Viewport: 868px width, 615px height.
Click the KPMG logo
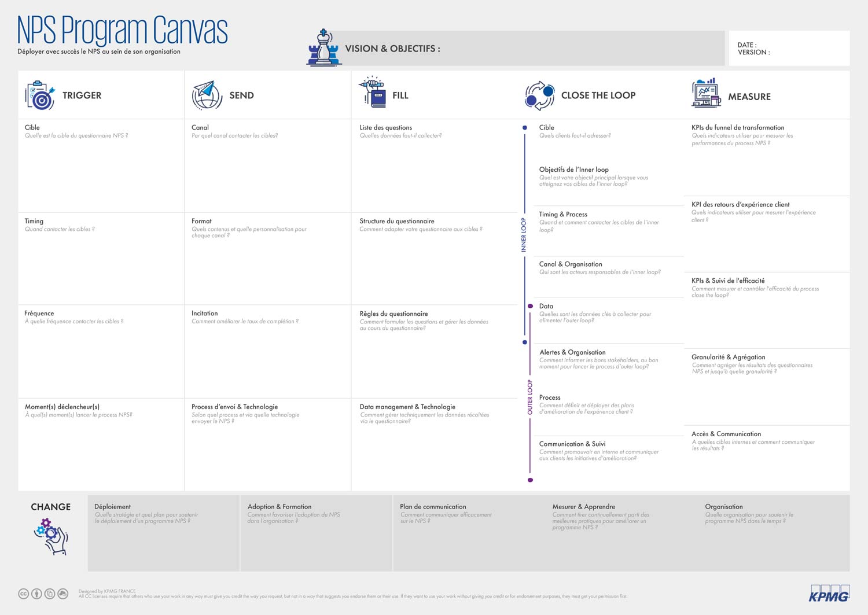[x=829, y=594]
